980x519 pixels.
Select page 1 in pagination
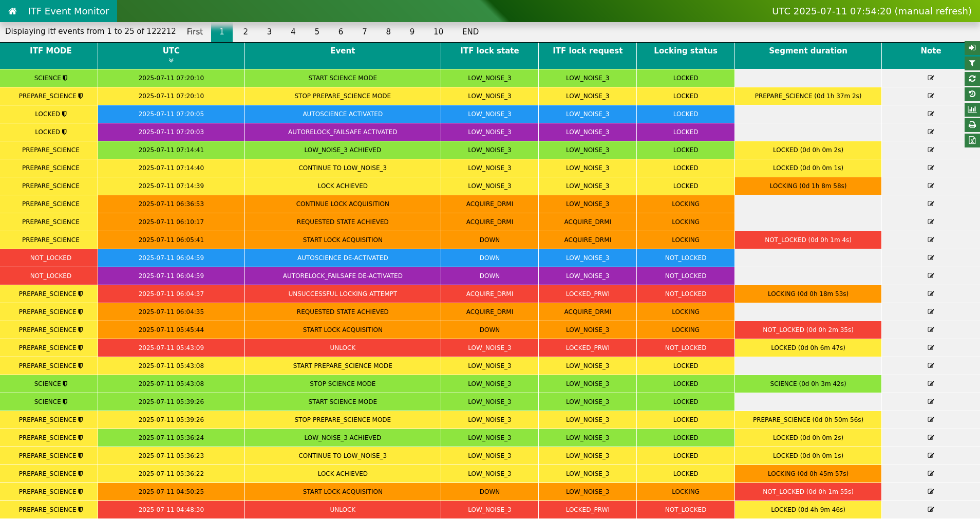click(x=222, y=32)
